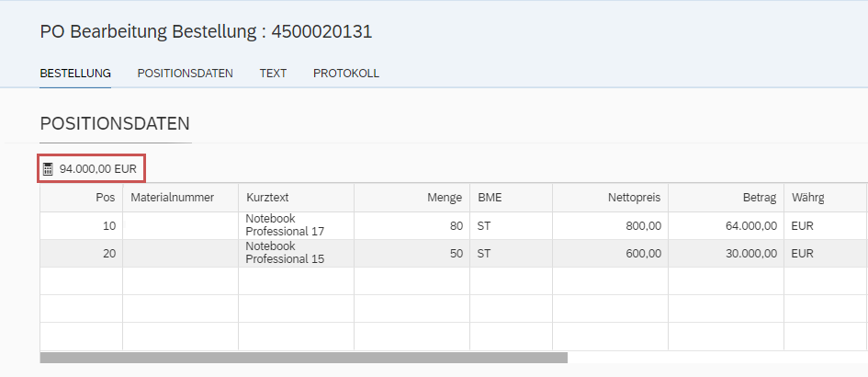The image size is (868, 377).
Task: Switch to the BESTELLUNG tab
Action: click(x=75, y=74)
